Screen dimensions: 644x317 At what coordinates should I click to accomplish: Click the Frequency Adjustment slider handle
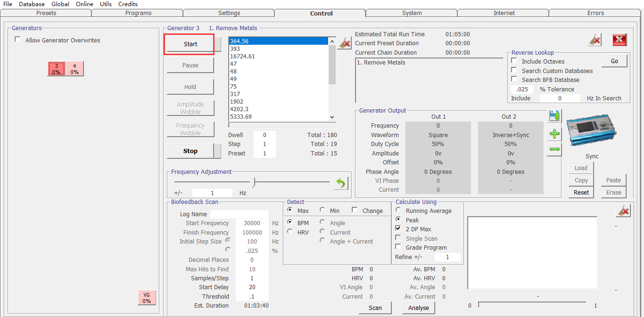[254, 182]
